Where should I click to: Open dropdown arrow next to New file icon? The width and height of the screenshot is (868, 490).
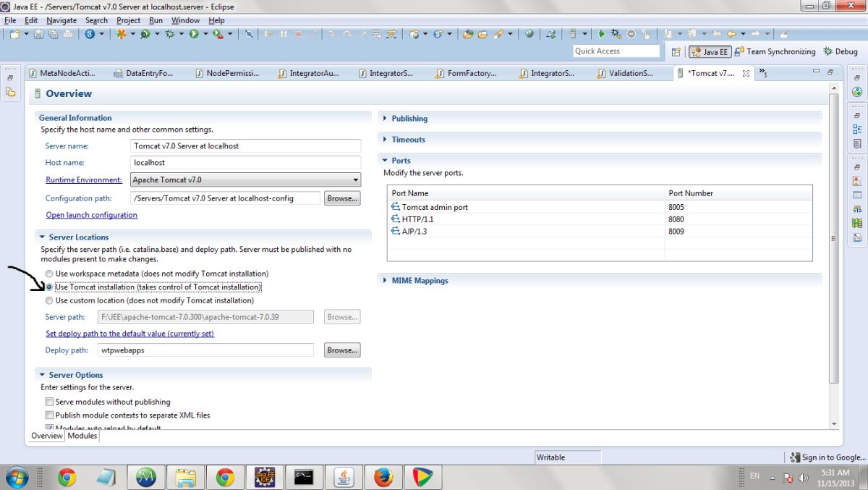pos(26,33)
